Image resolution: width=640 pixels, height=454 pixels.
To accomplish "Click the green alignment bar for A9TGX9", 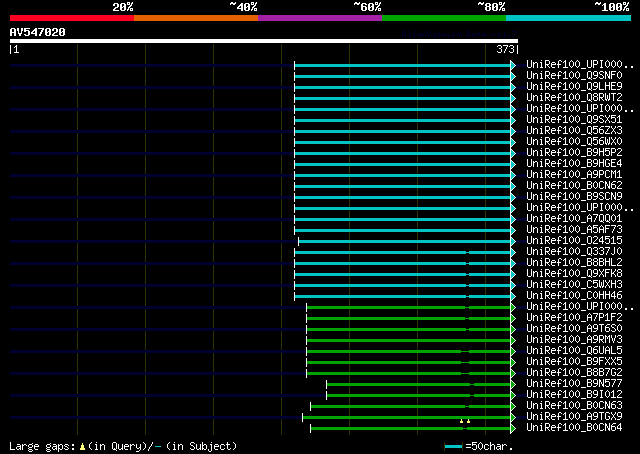I will [x=407, y=418].
